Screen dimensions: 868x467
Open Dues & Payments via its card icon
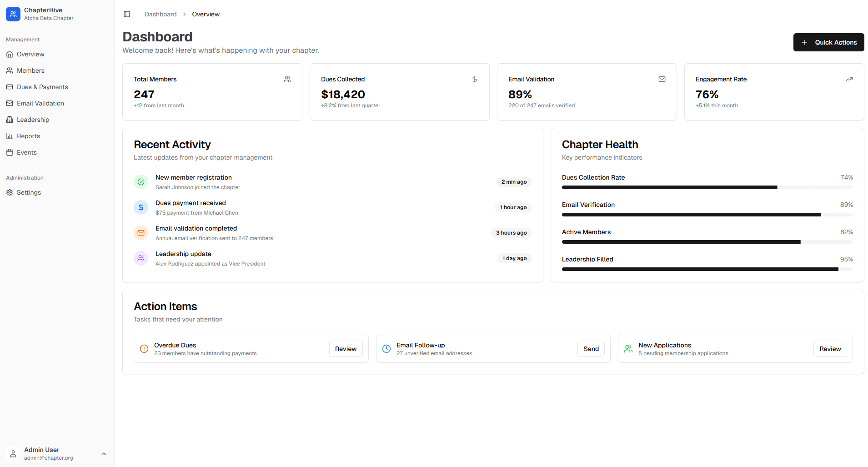[10, 87]
